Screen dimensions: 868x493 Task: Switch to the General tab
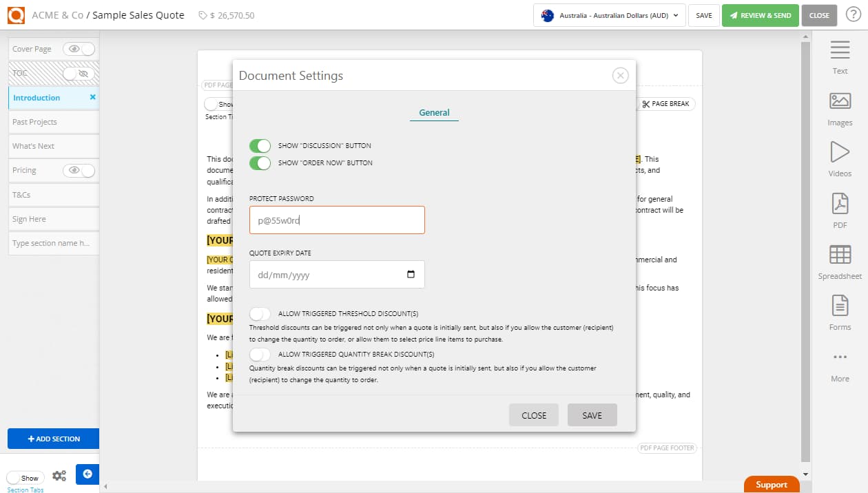pos(434,112)
